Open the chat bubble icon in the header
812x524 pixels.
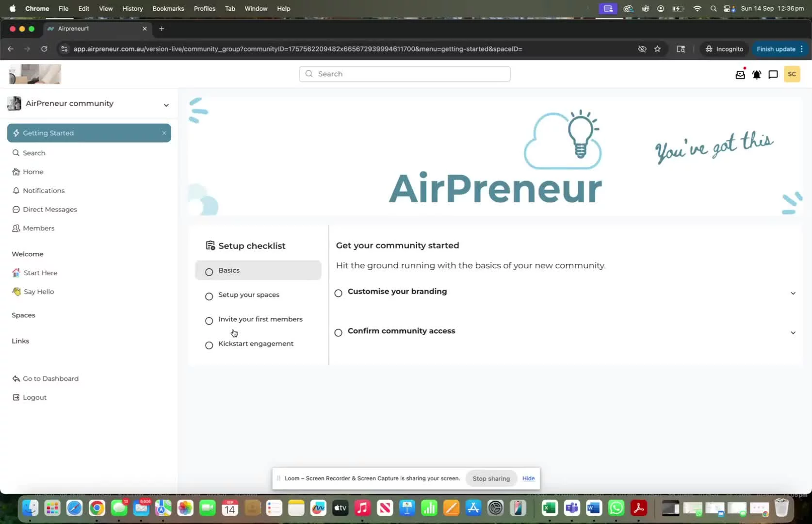pyautogui.click(x=773, y=74)
